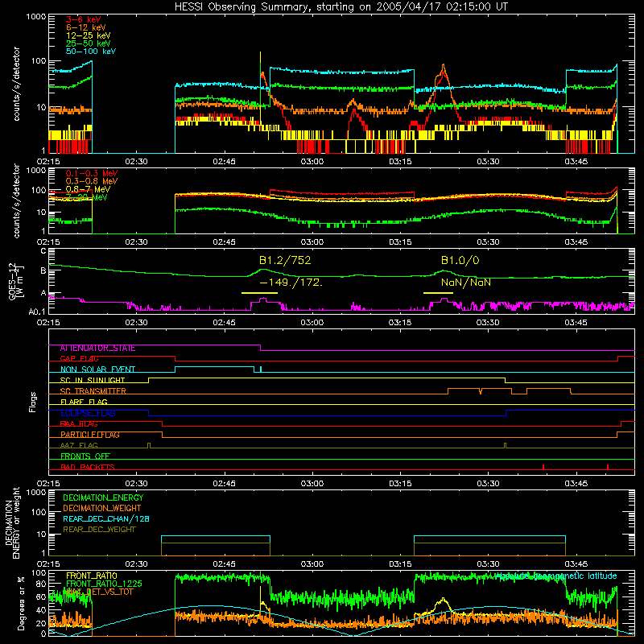Select the SC_IN_SUNLIGHT flag label
The image size is (644, 644).
[93, 380]
